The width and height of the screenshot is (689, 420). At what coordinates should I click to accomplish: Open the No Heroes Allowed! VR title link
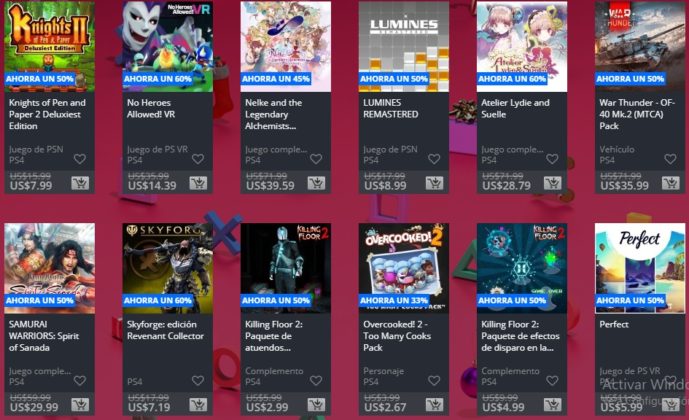pos(151,109)
